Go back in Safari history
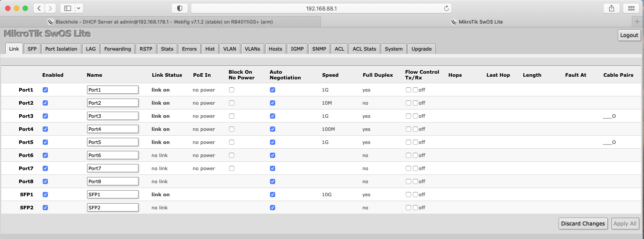644x239 pixels. (x=39, y=8)
